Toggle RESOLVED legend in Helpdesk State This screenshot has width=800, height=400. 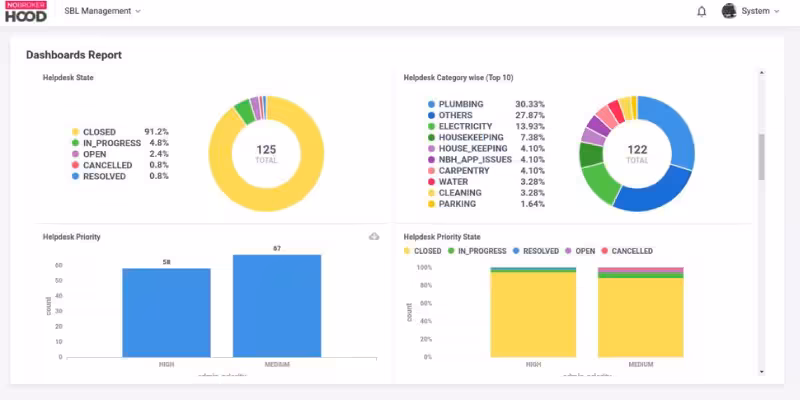click(99, 177)
